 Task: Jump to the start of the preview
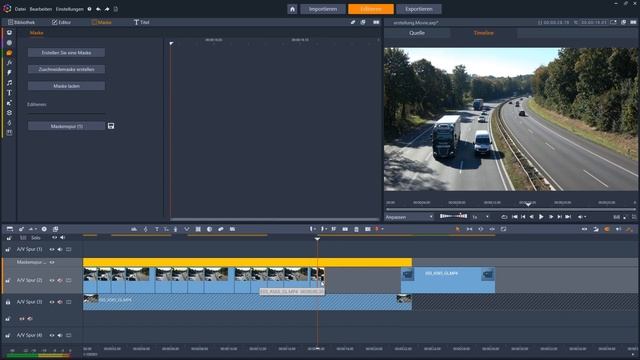pos(515,217)
